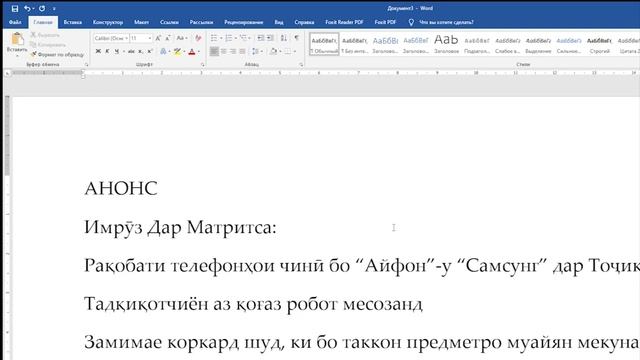Toggle underline (Ч) formatting
640x360 pixels.
(x=117, y=51)
